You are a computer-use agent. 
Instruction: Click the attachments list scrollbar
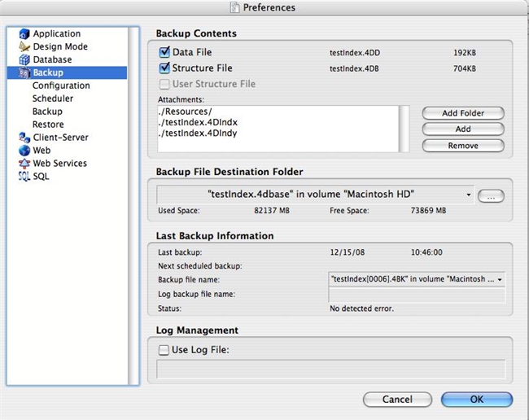(404, 129)
